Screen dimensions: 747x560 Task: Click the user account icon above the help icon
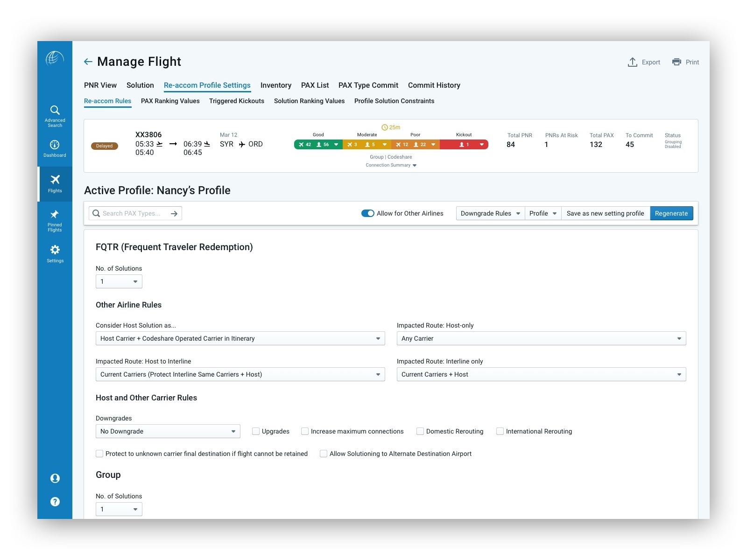click(55, 478)
